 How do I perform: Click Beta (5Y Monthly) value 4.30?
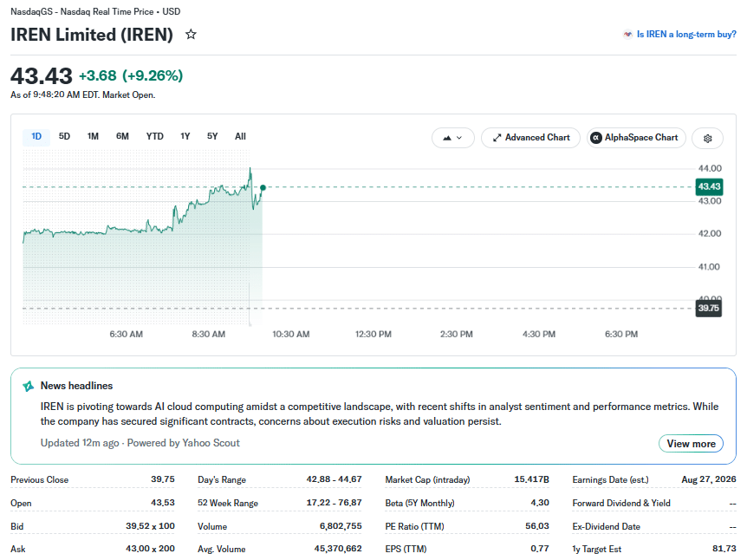[x=540, y=503]
